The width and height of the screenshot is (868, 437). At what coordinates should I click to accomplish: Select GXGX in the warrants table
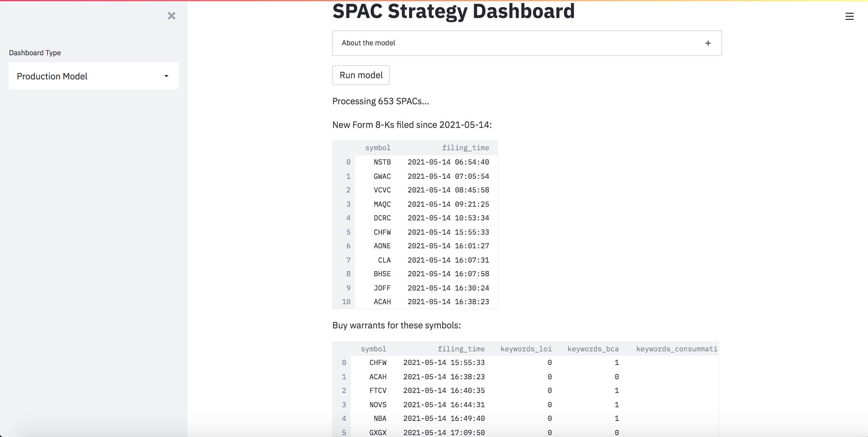click(x=378, y=433)
